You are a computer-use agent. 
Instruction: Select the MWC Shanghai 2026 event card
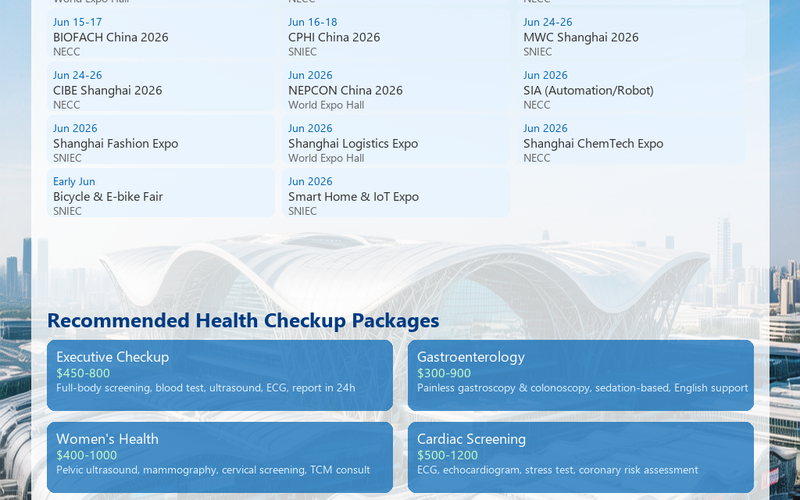pos(631,35)
